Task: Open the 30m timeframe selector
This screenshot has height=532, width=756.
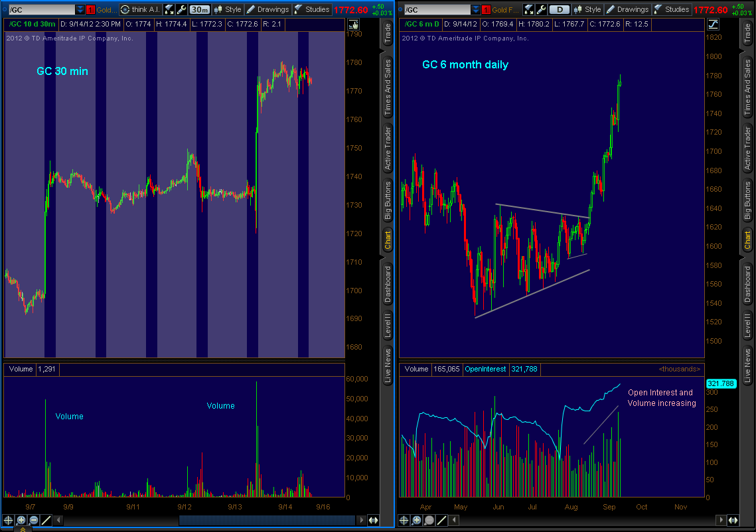Action: 199,9
